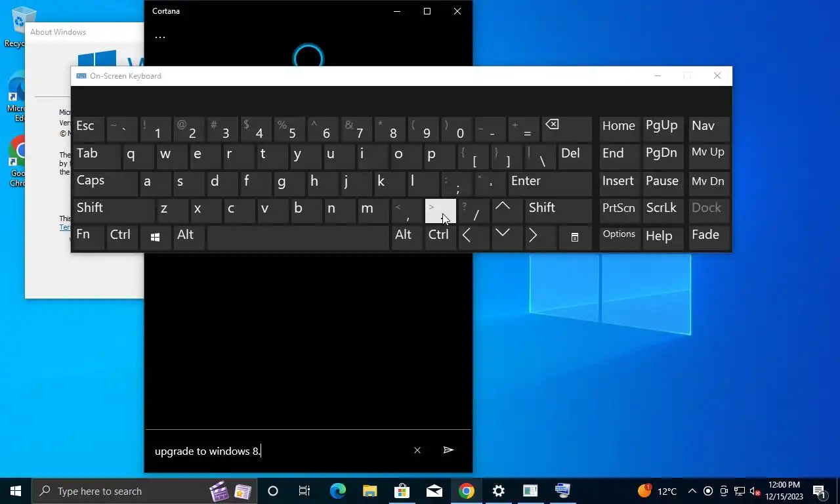840x504 pixels.
Task: Open Cortana from the taskbar circle icon
Action: click(x=273, y=491)
